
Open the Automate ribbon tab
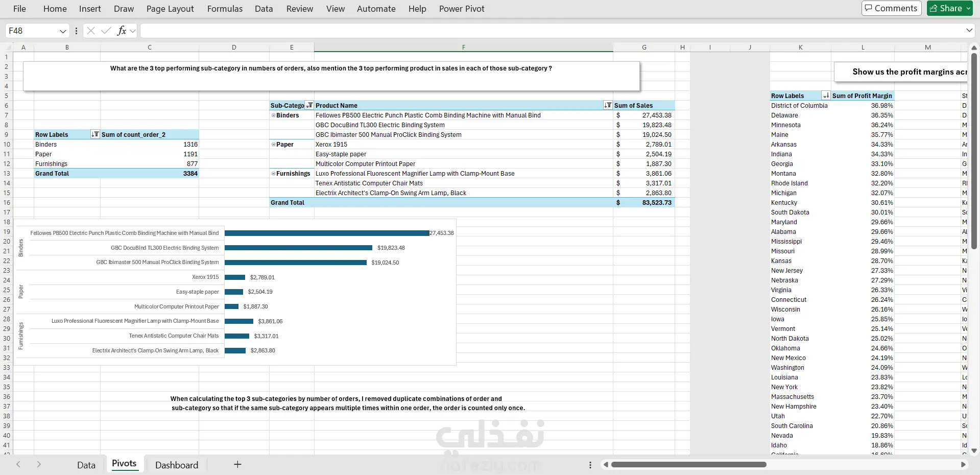[376, 9]
